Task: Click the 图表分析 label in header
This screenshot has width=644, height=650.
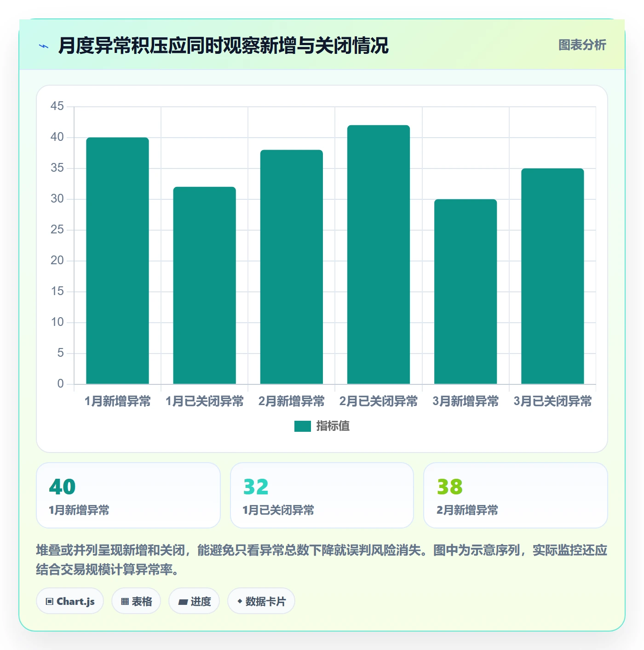Action: 582,45
